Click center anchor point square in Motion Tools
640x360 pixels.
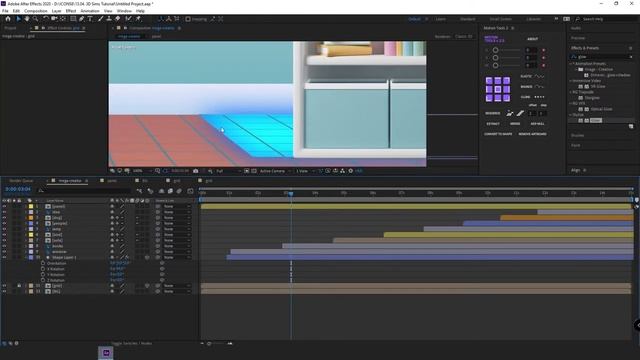(x=498, y=89)
